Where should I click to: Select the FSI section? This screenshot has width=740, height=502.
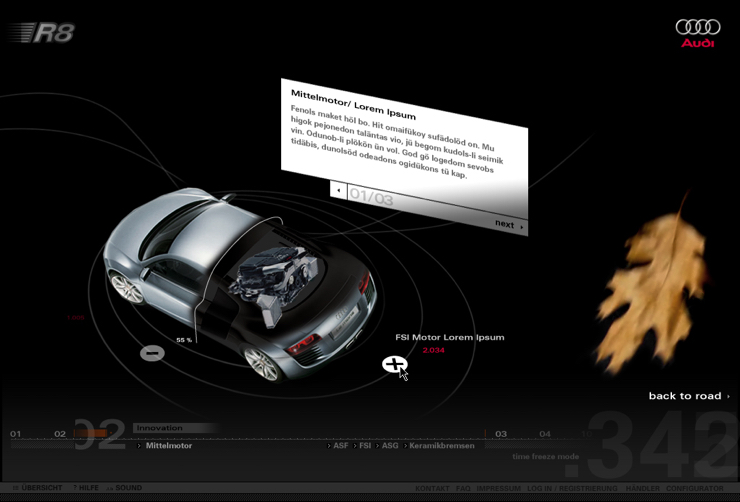(365, 445)
